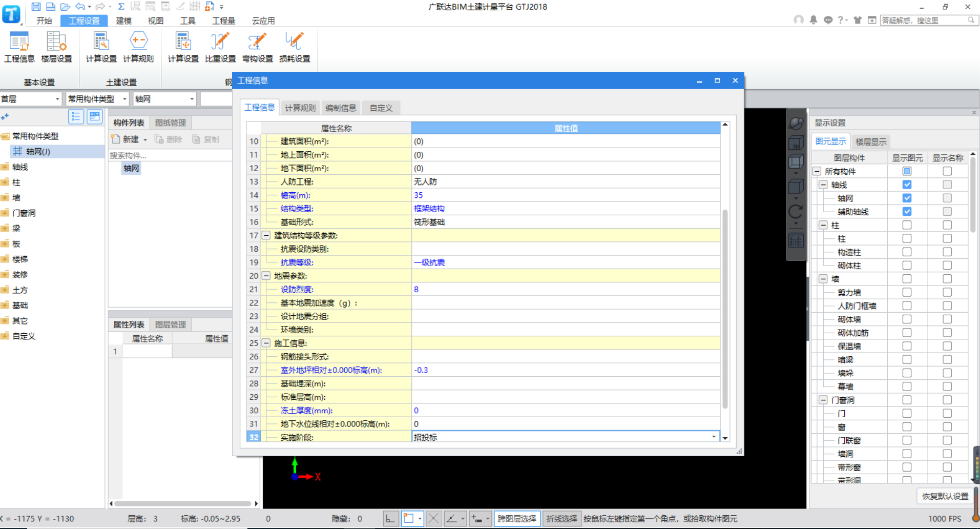Click the rotate view icon in the canvas toolbar

(x=796, y=211)
